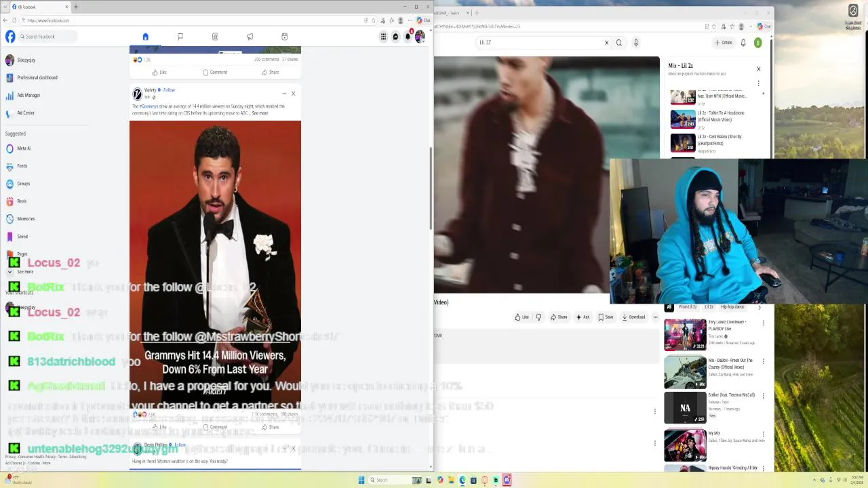
Task: Open Sleepyjay profile in Facebook sidebar
Action: 26,60
